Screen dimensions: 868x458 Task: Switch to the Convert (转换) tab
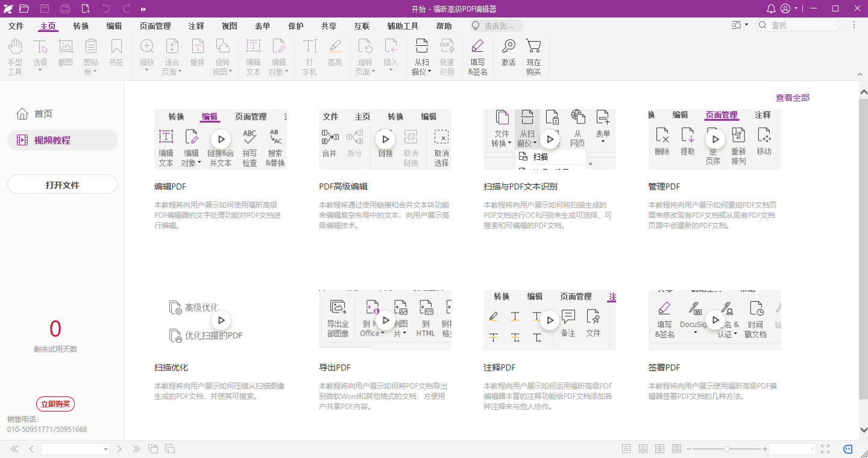coord(81,26)
